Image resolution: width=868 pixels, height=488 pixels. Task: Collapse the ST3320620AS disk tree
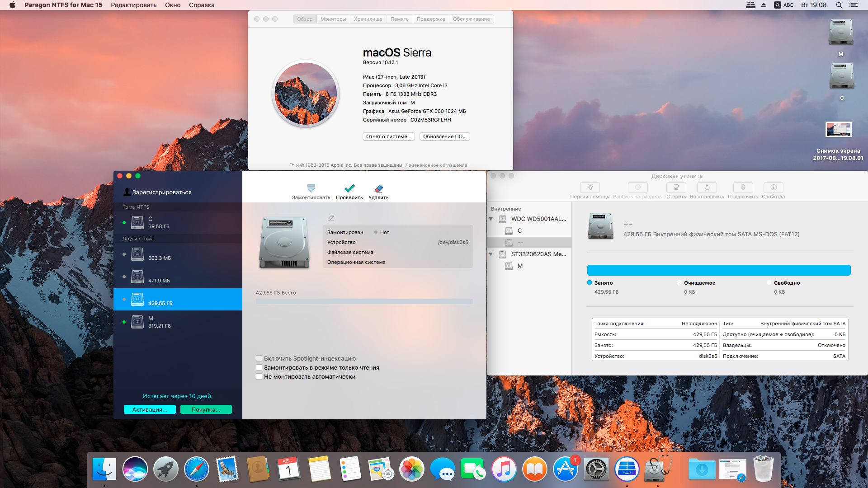click(x=491, y=254)
